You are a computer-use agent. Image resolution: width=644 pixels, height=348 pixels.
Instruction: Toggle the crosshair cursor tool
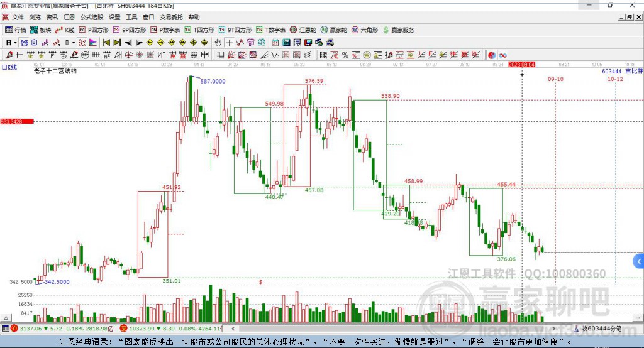[x=229, y=43]
